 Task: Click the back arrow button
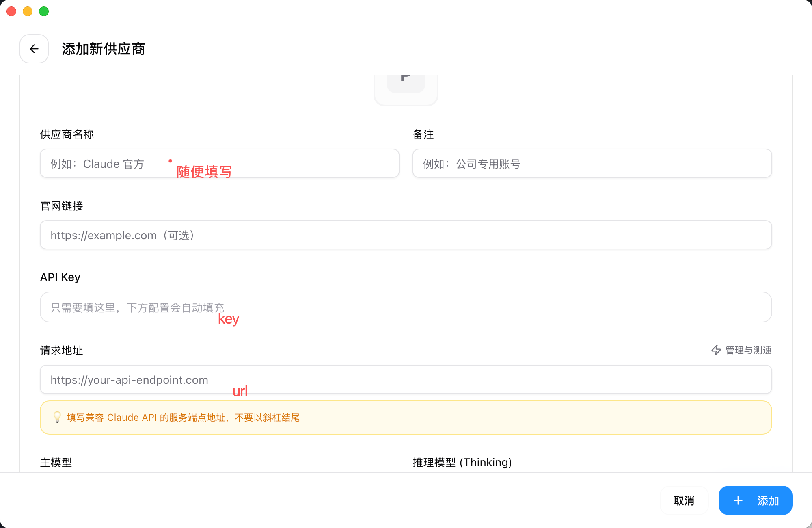(34, 49)
